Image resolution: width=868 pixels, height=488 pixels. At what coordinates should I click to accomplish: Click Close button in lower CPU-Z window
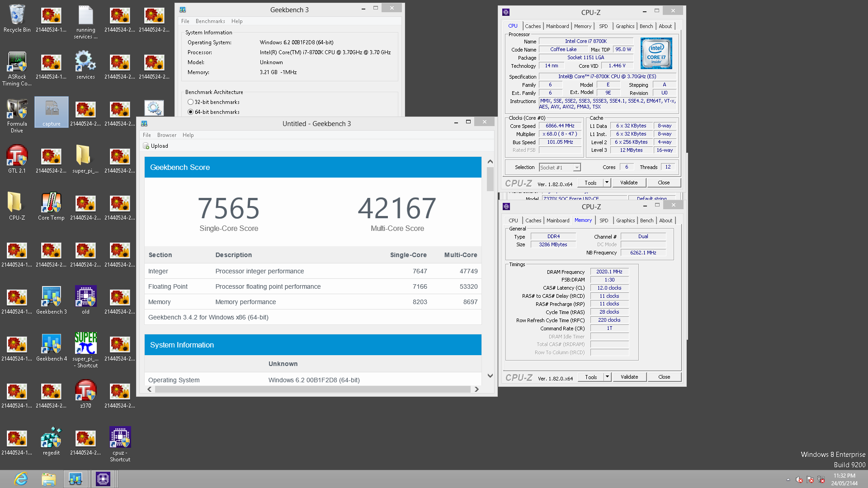click(665, 377)
